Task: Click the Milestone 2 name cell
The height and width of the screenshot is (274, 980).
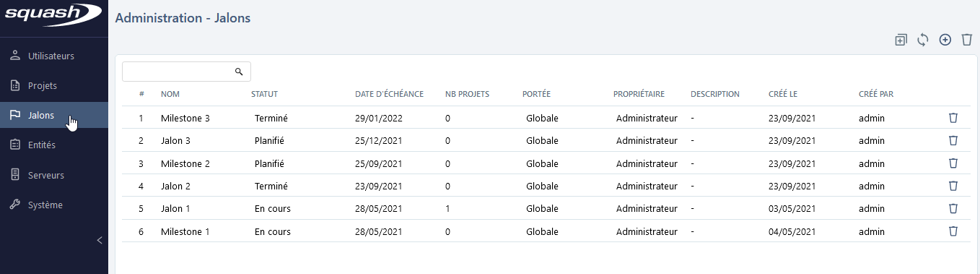Action: click(185, 163)
